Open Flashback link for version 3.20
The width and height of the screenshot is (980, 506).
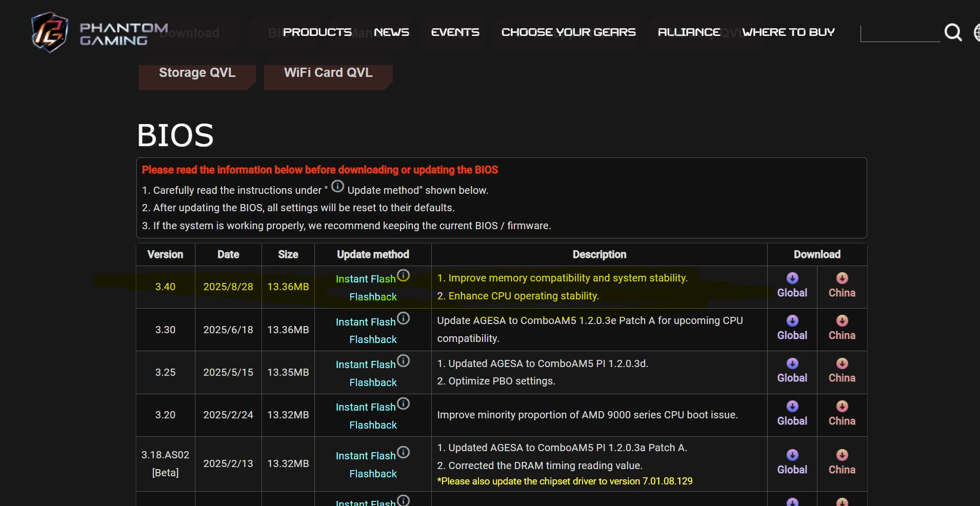pos(373,425)
